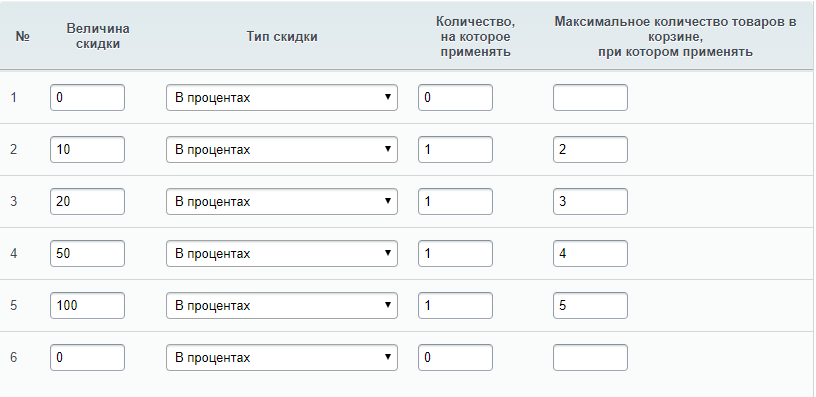
Task: Focus the empty max cart quantity field in row 6
Action: pos(590,358)
